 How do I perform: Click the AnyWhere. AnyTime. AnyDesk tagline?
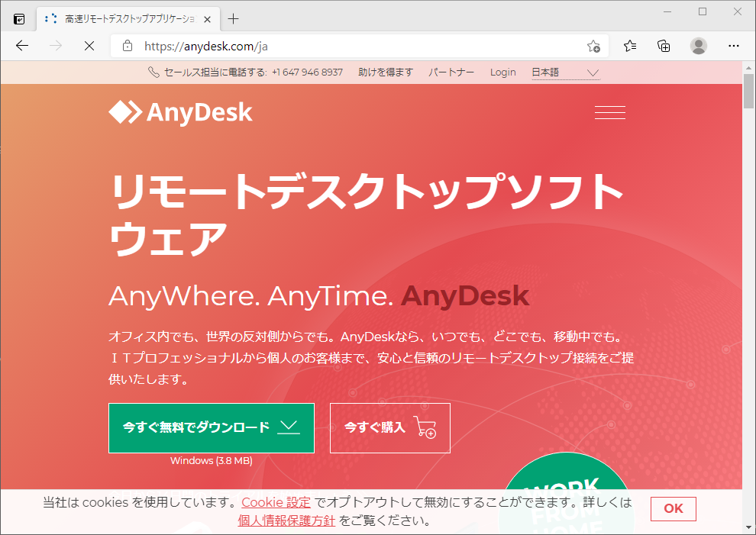(318, 295)
